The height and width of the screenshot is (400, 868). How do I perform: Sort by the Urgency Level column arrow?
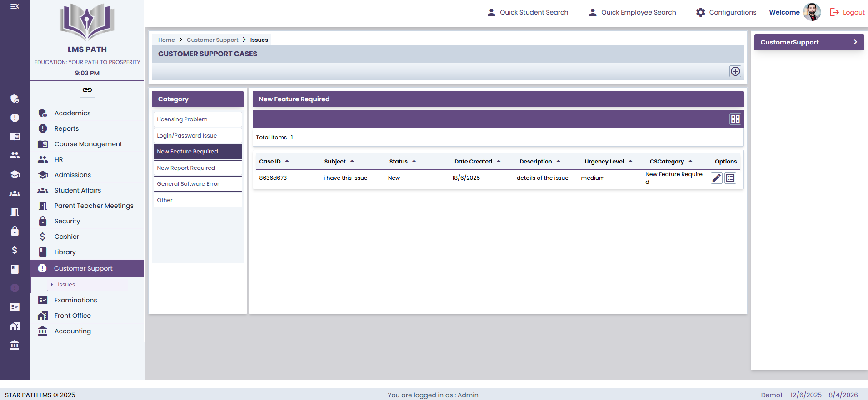(630, 161)
